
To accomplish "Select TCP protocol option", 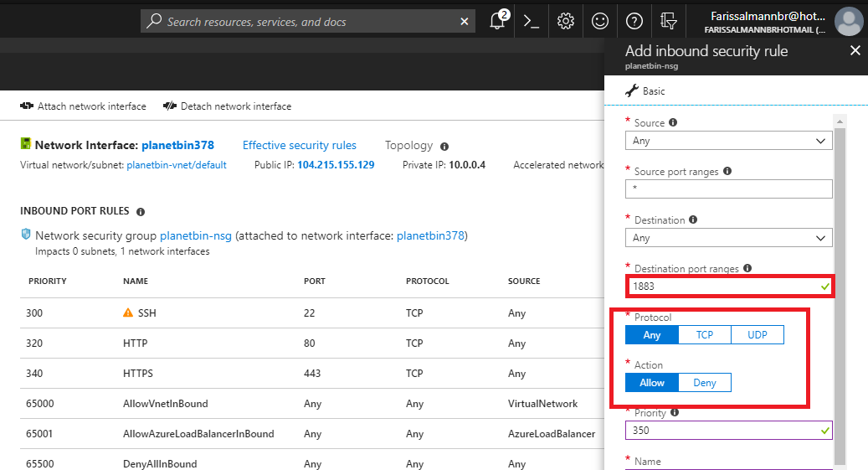I will [x=705, y=335].
